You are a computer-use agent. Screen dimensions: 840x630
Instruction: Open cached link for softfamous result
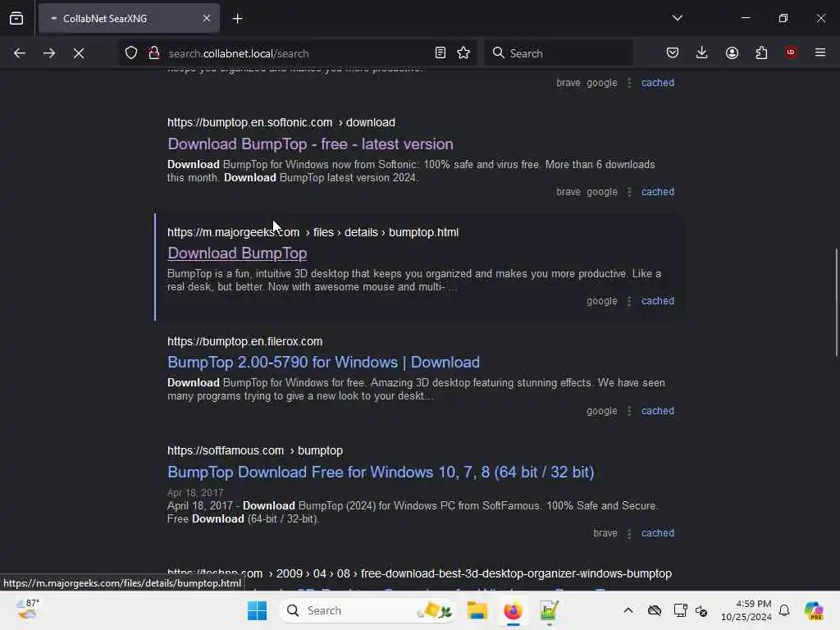658,533
